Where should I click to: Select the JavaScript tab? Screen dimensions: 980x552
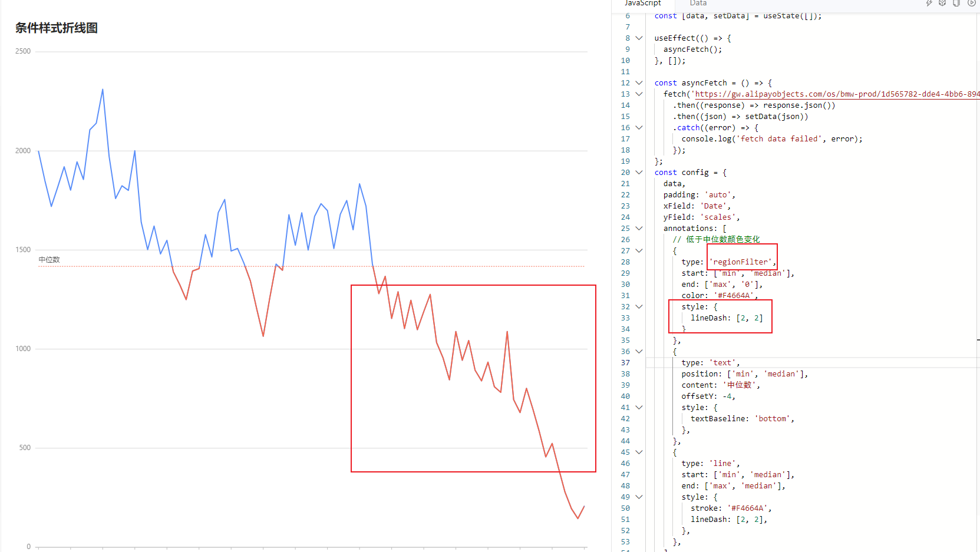click(x=643, y=4)
